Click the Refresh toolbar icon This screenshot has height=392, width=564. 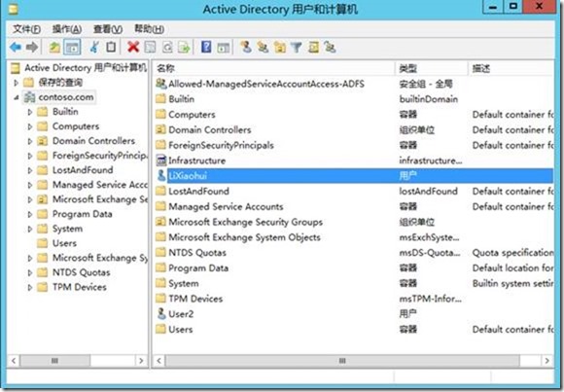tap(167, 47)
